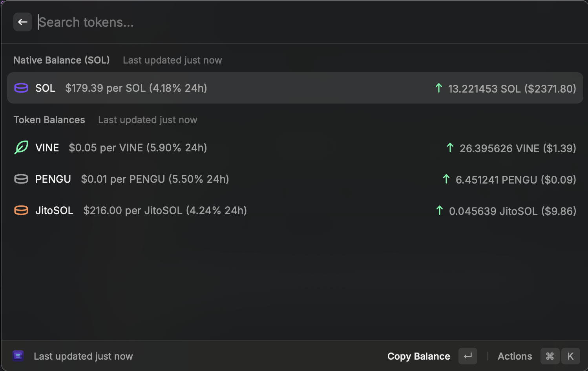Select the PENGU token row

pyautogui.click(x=294, y=179)
